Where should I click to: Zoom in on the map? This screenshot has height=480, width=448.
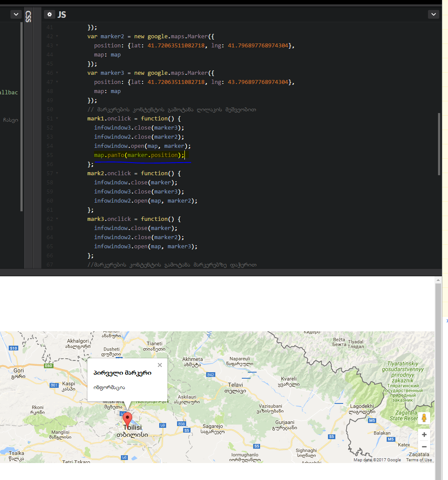(x=424, y=435)
